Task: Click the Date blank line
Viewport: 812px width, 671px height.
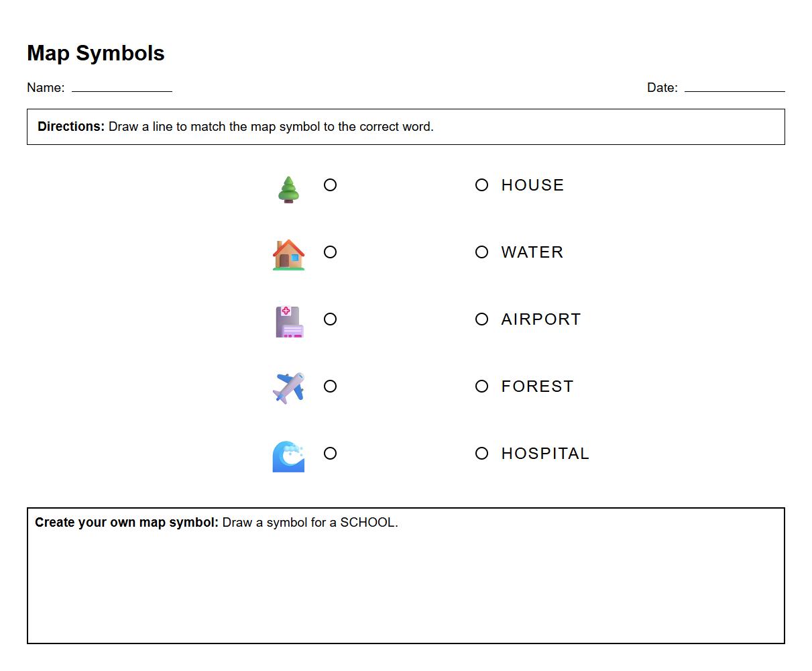Action: point(736,89)
